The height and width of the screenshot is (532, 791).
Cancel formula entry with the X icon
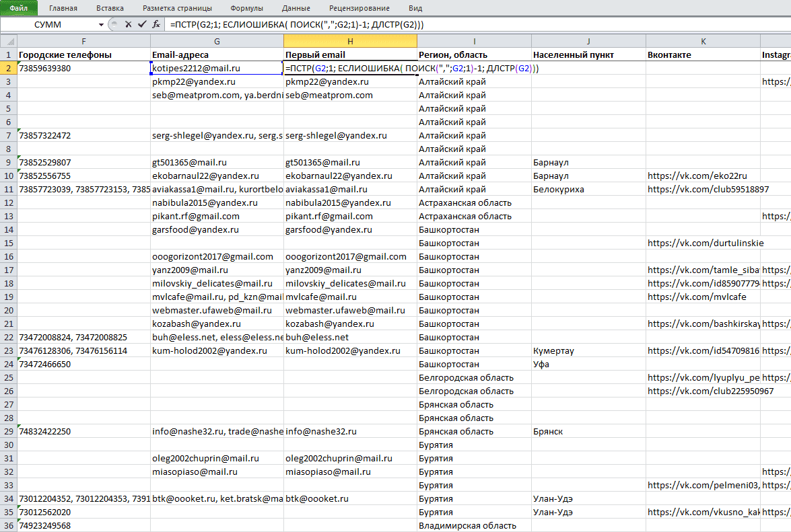(x=128, y=24)
